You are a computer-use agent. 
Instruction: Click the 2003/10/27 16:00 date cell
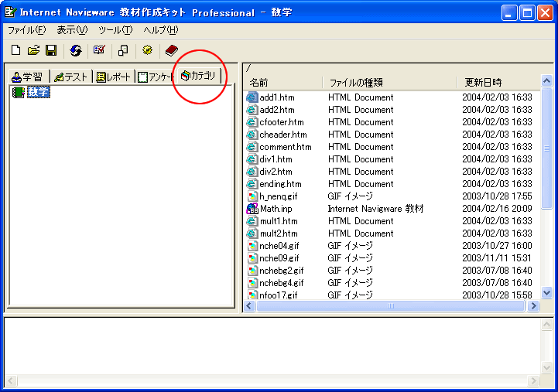coord(497,246)
